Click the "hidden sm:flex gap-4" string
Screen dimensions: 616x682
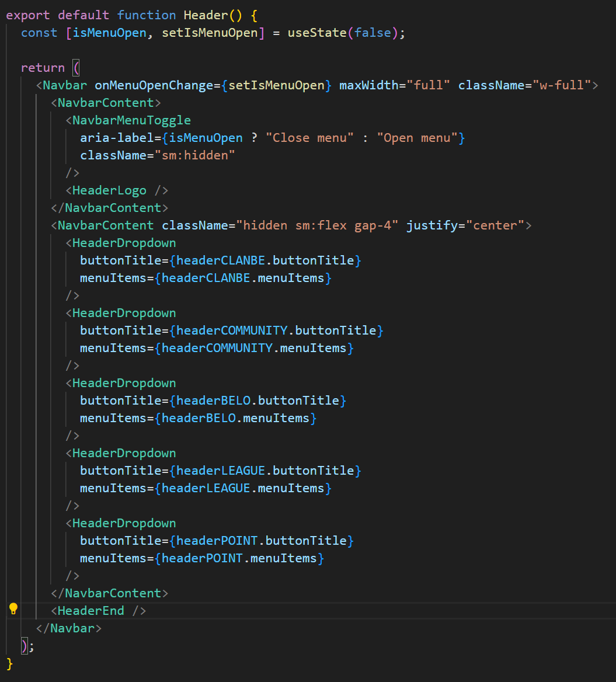[317, 225]
